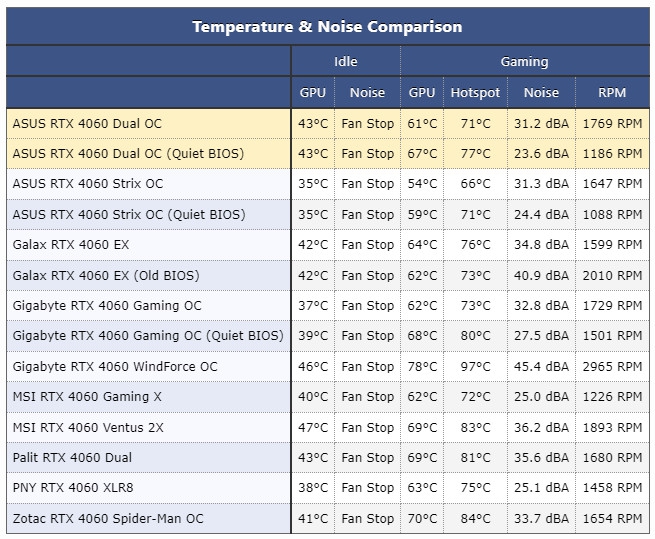Image resolution: width=655 pixels, height=539 pixels.
Task: Click the 23.6 dBA noise cell
Action: 541,154
